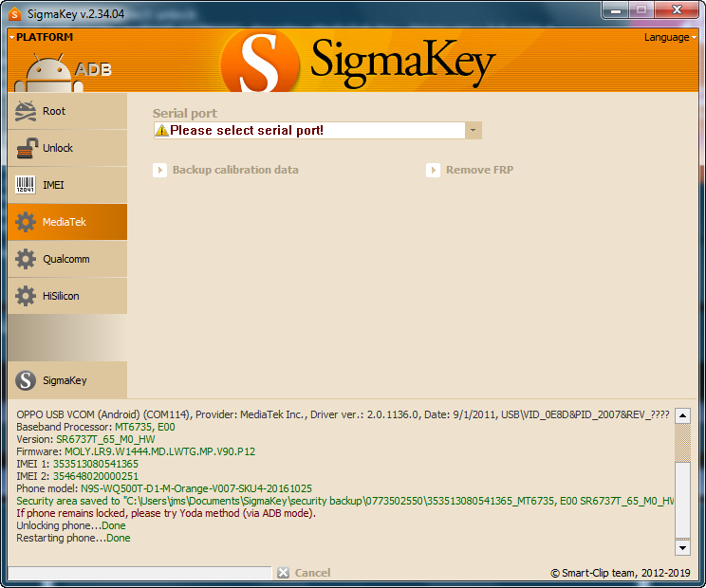Click the barcode IMEI icon

(26, 185)
